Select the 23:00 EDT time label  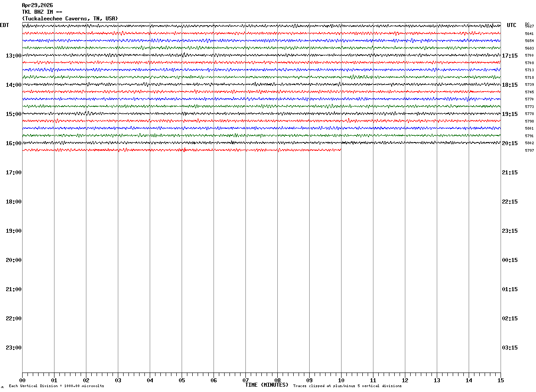(x=14, y=348)
